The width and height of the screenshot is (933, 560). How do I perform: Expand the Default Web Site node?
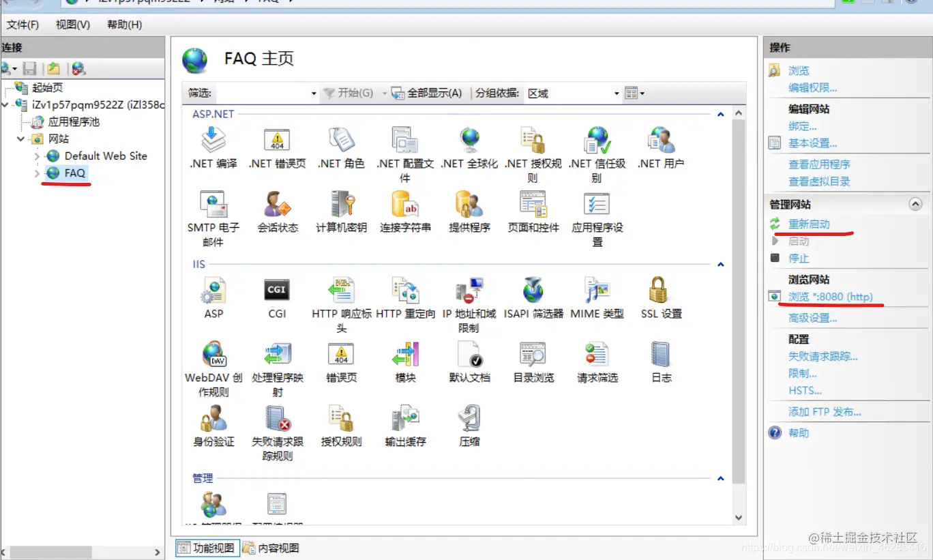[x=37, y=156]
